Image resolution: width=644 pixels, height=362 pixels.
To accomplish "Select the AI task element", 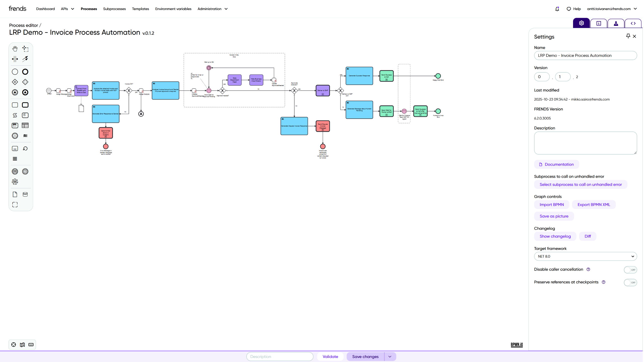I will (25, 136).
